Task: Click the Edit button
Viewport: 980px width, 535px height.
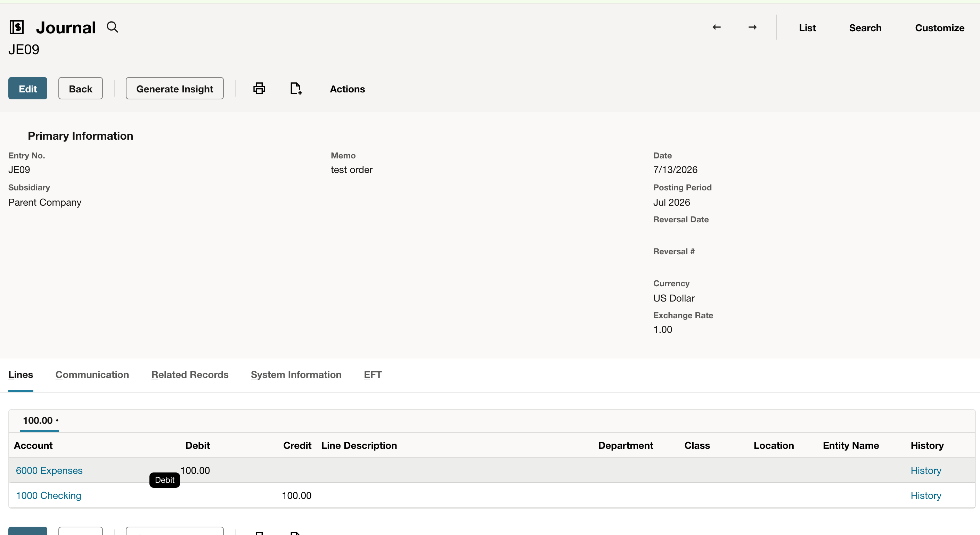Action: pyautogui.click(x=28, y=88)
